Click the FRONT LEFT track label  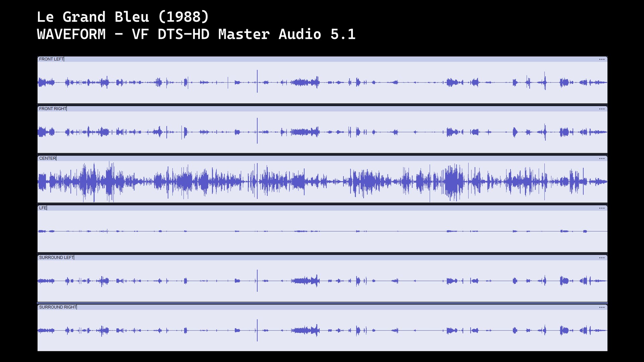(51, 59)
